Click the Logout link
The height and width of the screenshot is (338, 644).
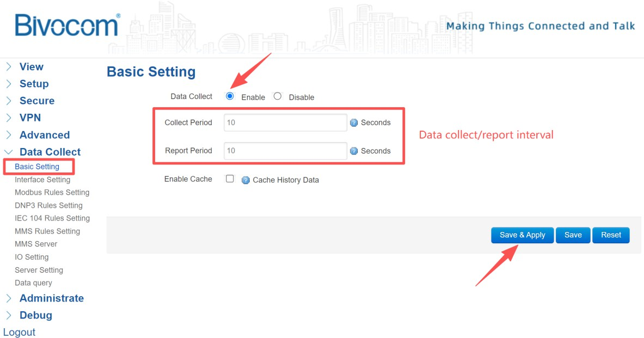coord(19,332)
